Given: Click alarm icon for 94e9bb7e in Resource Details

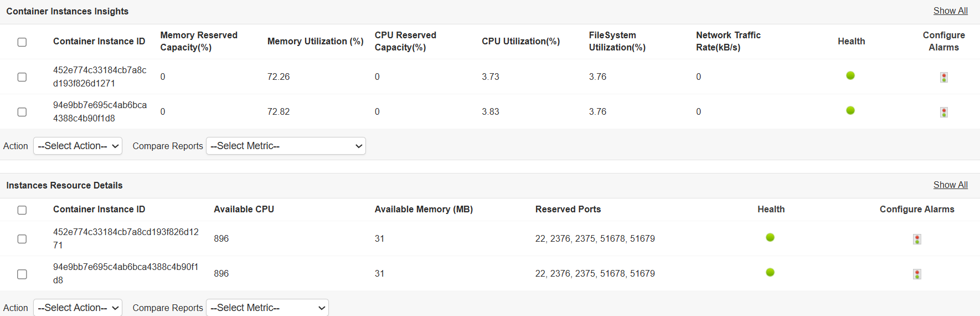Looking at the screenshot, I should 917,274.
